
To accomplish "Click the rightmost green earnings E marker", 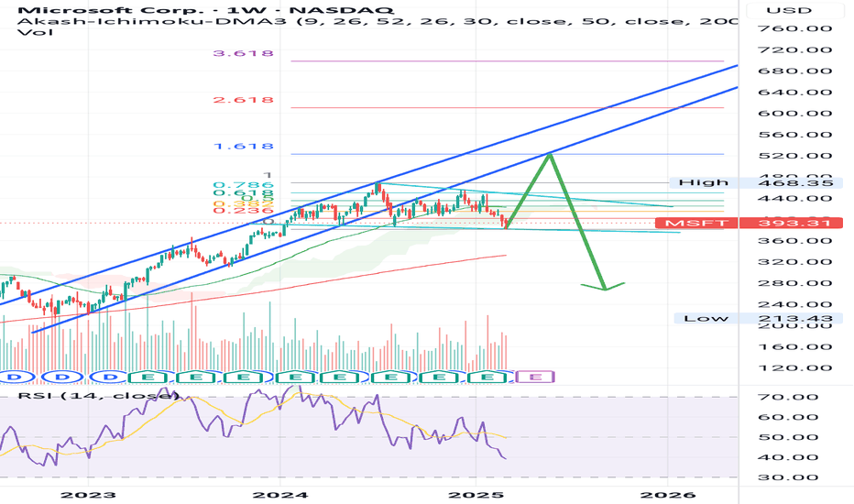I will (487, 377).
